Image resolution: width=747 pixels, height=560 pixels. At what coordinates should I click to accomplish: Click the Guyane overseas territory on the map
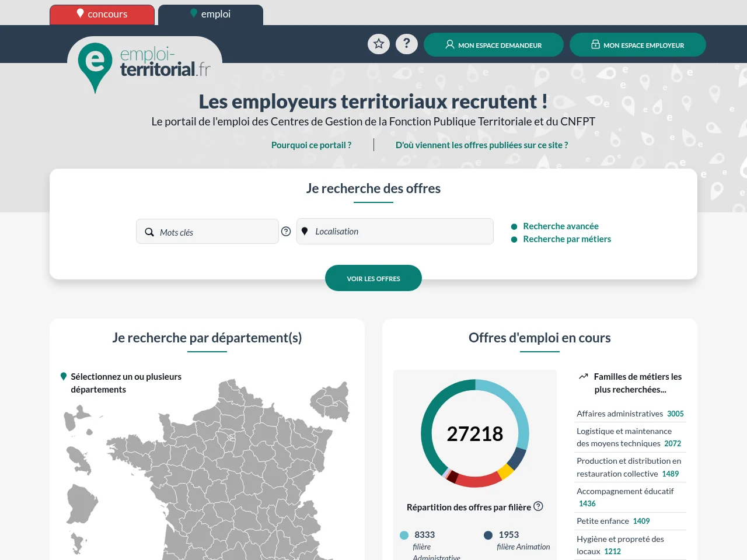pos(82,504)
